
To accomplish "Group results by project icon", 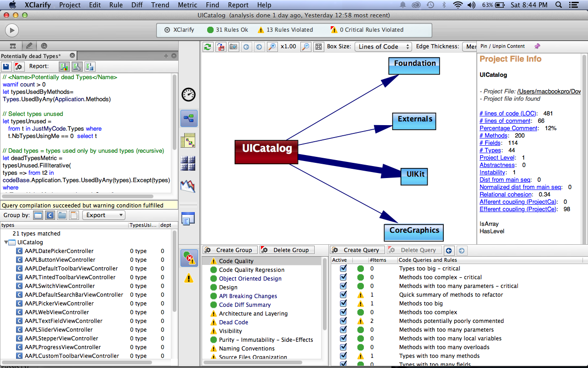I will (38, 215).
